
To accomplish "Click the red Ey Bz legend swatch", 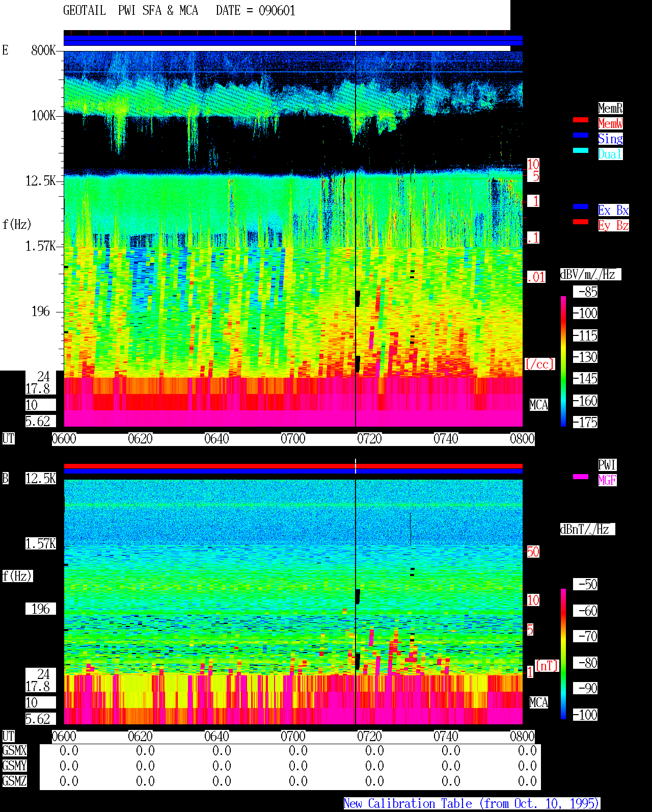I will point(581,222).
